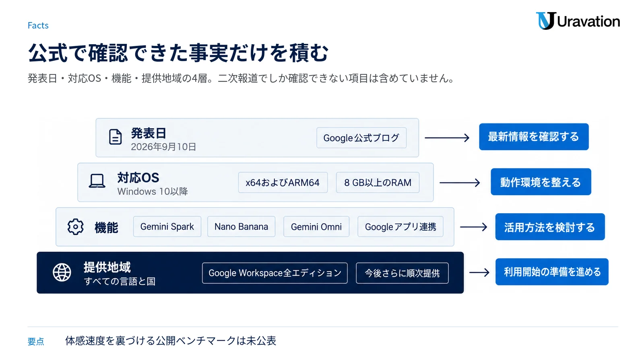
Task: Click the document icon beside 発表日
Action: click(115, 137)
